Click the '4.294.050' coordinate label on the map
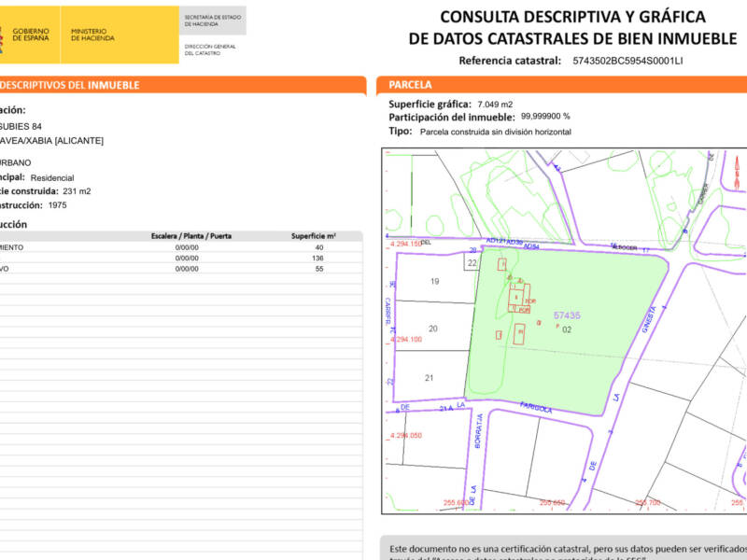747x560 pixels. coord(406,436)
